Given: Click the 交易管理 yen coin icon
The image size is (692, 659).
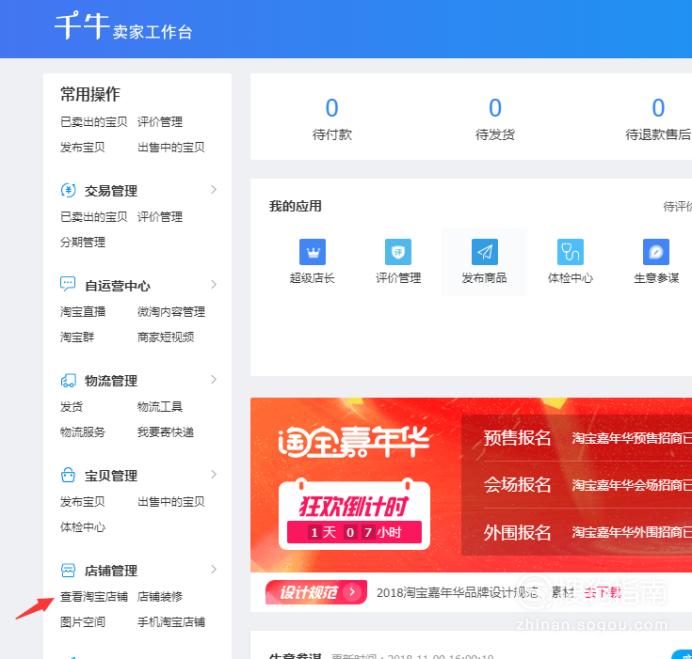Looking at the screenshot, I should pos(68,190).
